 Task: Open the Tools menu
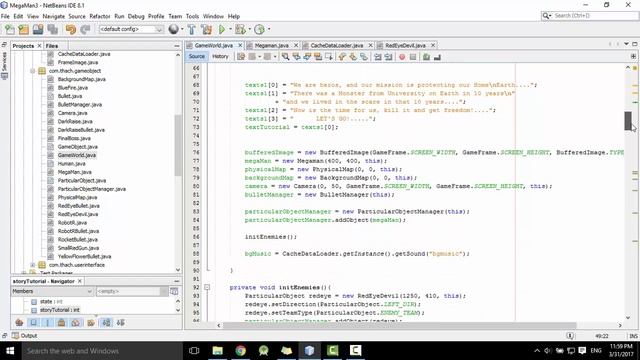pyautogui.click(x=192, y=16)
